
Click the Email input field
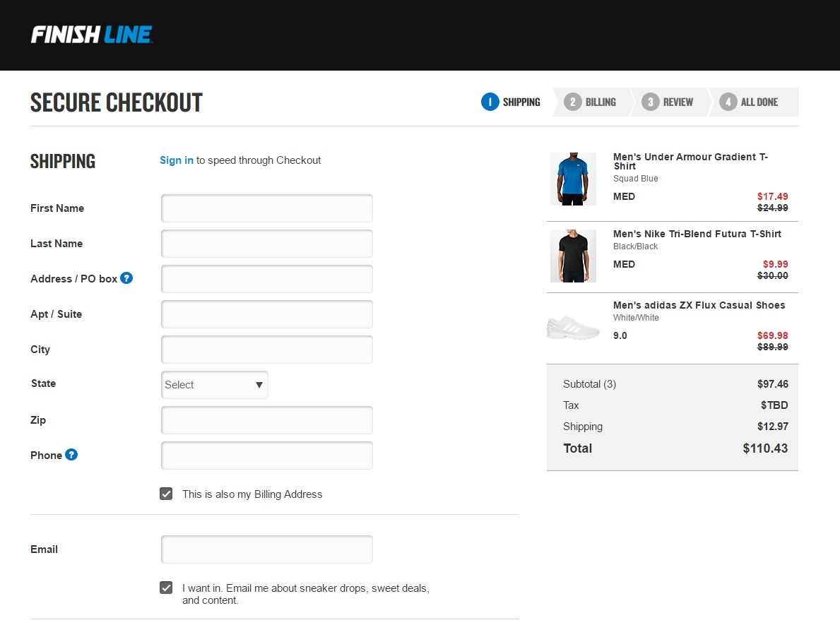(x=267, y=549)
